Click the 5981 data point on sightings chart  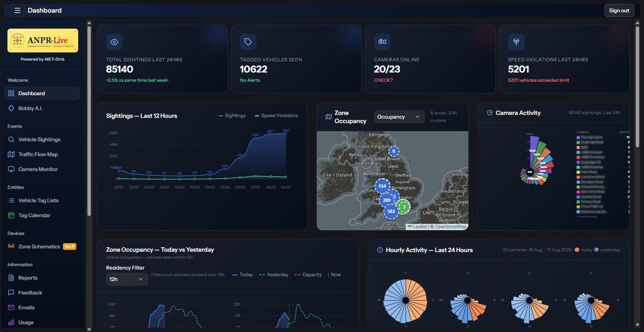[x=286, y=133]
